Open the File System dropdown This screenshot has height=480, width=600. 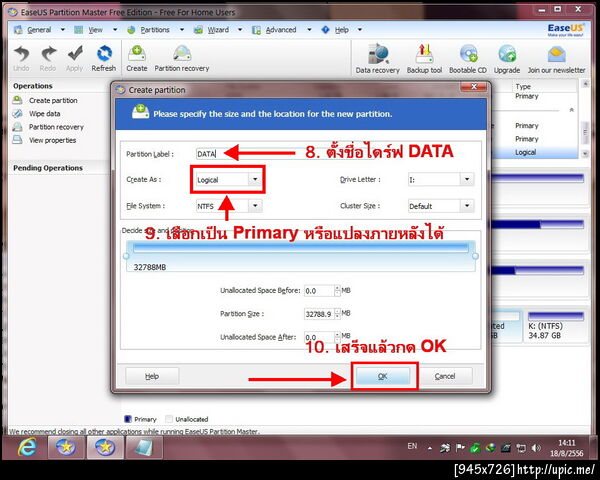[255, 206]
